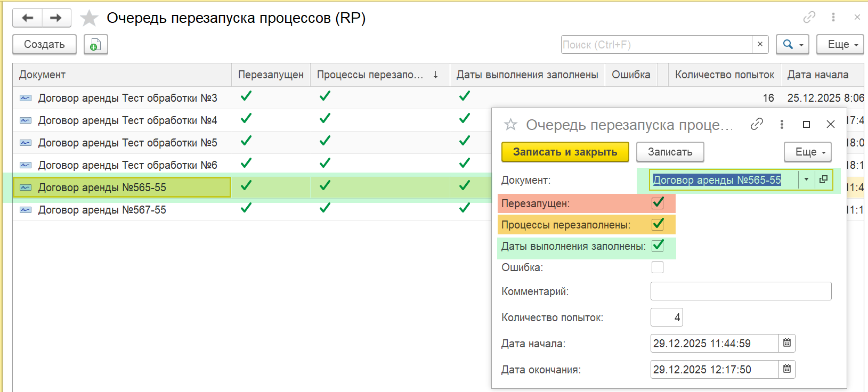Click the Ошибка column header

click(631, 75)
